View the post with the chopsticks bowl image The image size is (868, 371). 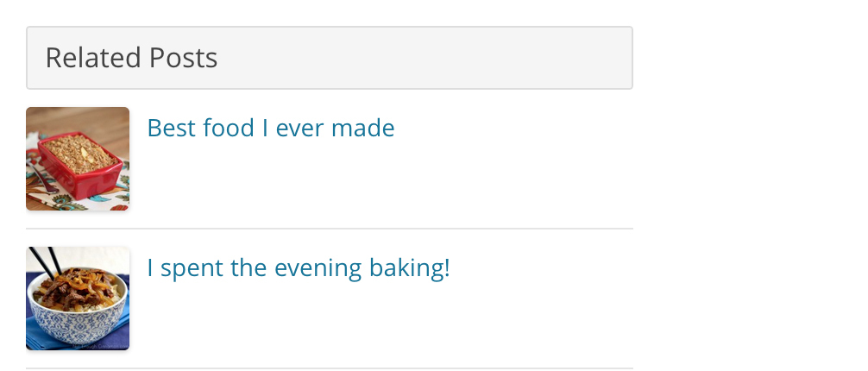coord(78,299)
